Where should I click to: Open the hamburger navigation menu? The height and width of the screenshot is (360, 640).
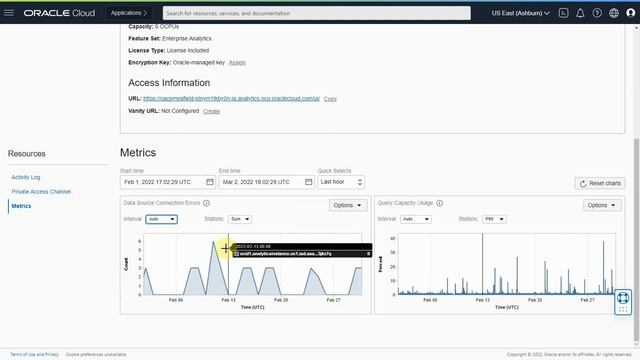pos(9,13)
